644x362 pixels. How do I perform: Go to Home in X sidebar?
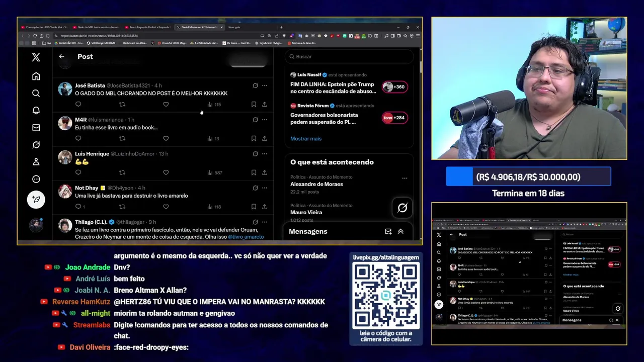(36, 76)
